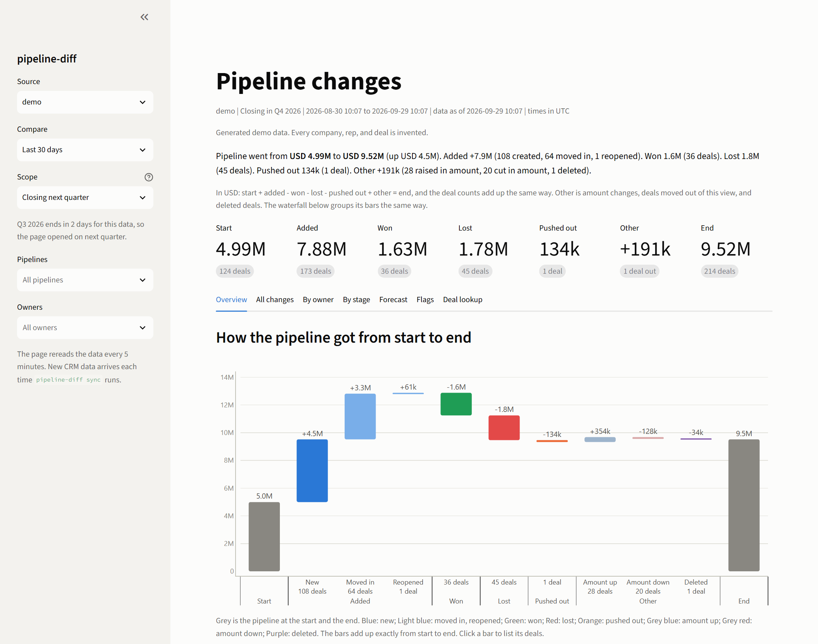Switch to the By stage tab
Screen dimensions: 818x644
pos(356,300)
